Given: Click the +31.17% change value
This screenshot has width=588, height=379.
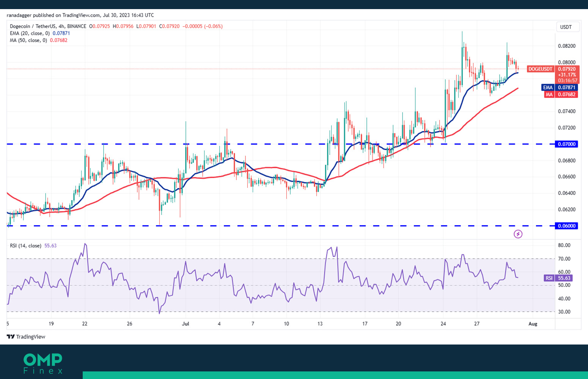Looking at the screenshot, I should pyautogui.click(x=568, y=75).
